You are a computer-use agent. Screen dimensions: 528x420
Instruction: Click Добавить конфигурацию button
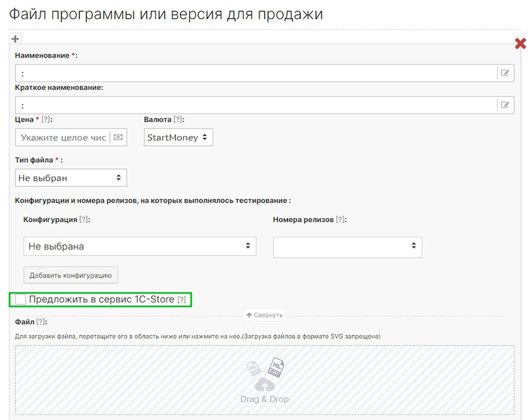pos(71,275)
